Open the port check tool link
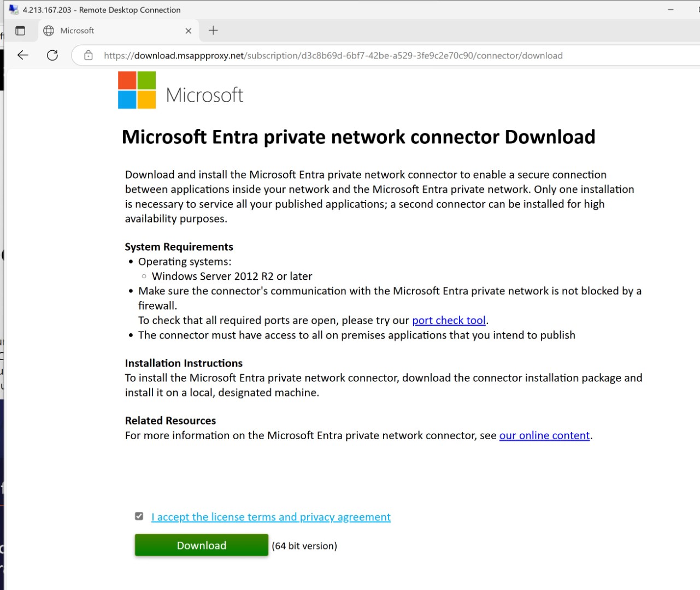The image size is (700, 590). [449, 320]
